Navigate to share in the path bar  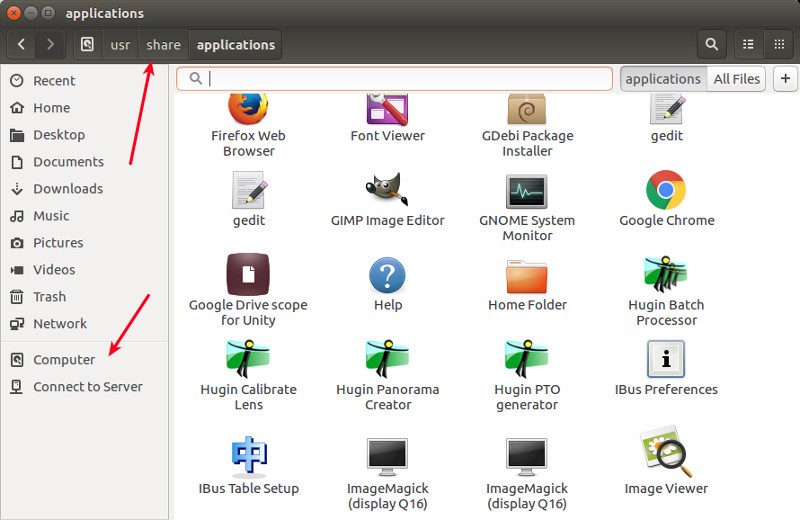coord(163,44)
